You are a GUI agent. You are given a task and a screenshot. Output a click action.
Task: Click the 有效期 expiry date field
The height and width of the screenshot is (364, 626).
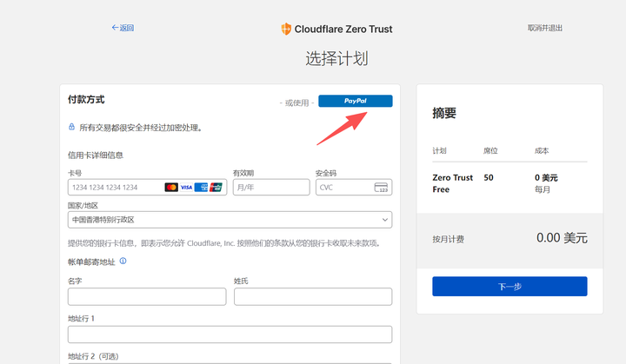pyautogui.click(x=270, y=188)
